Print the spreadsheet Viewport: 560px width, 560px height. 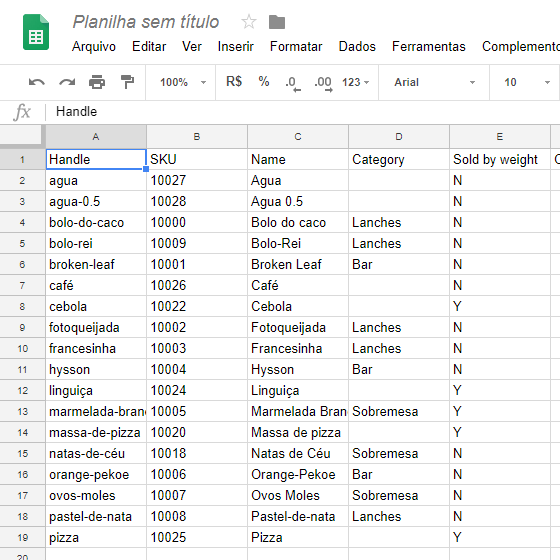click(97, 82)
